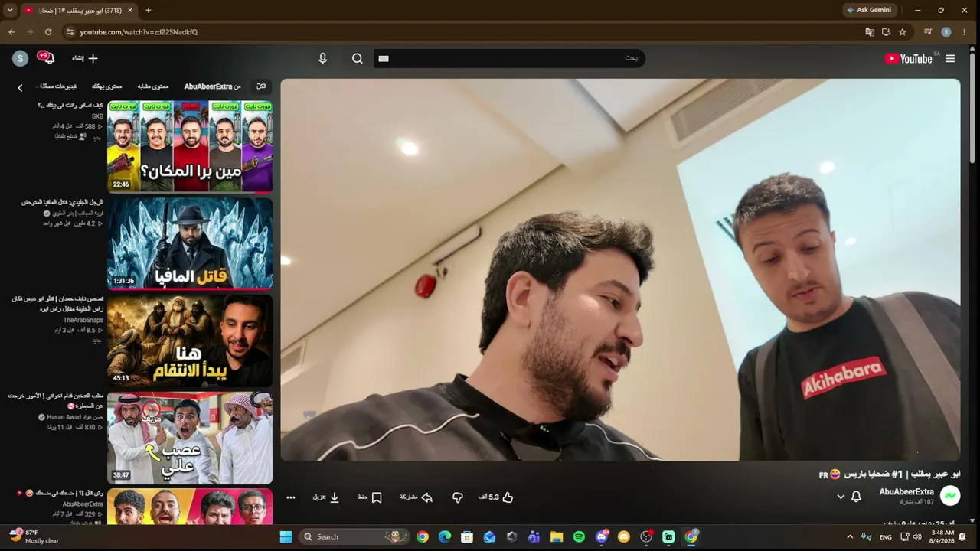Open Microsoft Store from the taskbar

(x=467, y=536)
